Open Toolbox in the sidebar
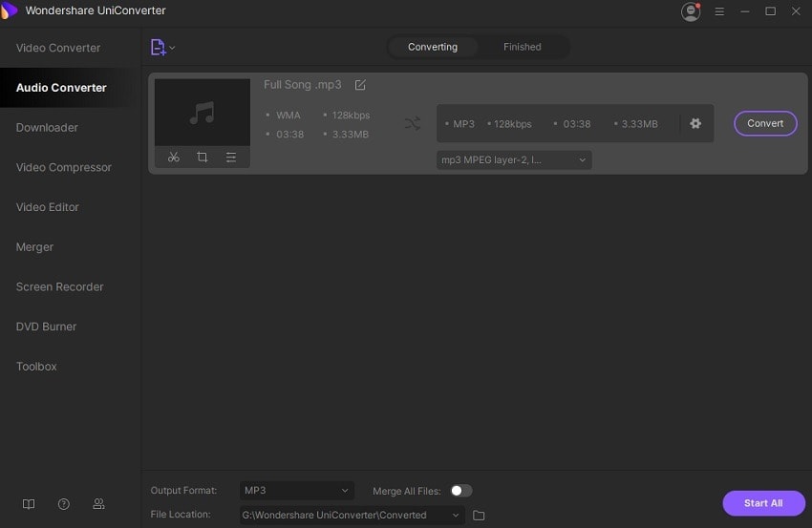The image size is (812, 528). click(x=71, y=367)
